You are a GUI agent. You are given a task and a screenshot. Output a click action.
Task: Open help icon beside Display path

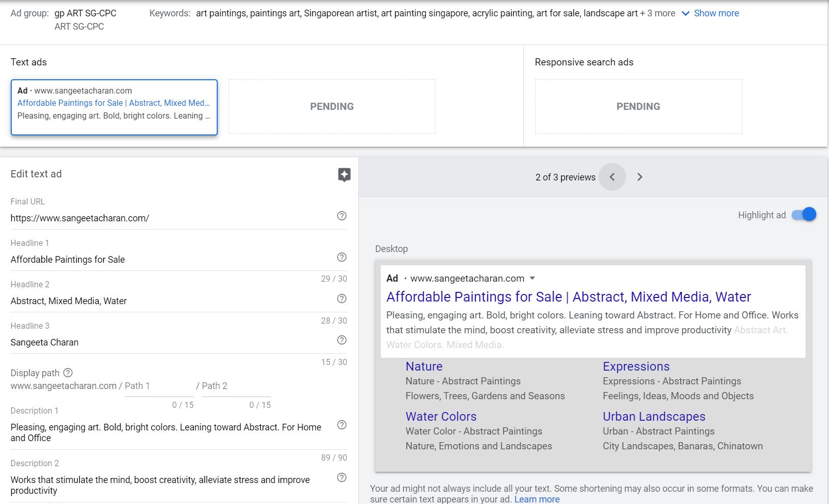68,373
